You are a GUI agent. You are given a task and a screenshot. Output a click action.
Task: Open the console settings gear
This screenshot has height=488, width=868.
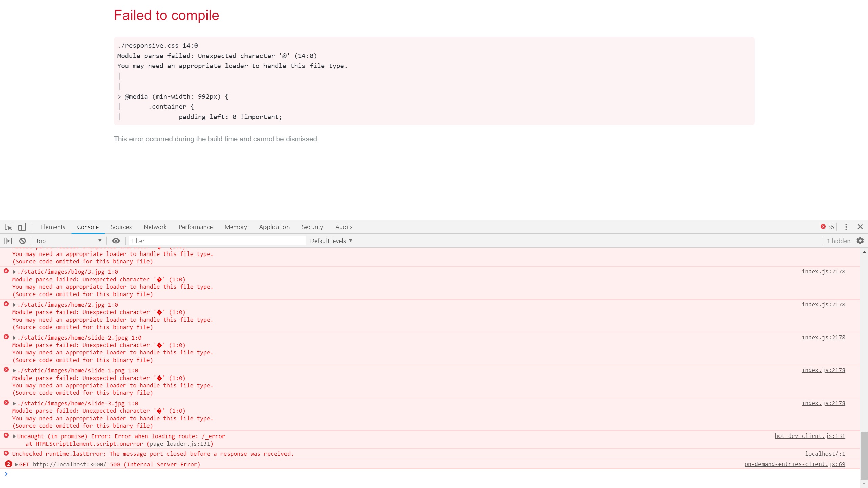point(861,241)
